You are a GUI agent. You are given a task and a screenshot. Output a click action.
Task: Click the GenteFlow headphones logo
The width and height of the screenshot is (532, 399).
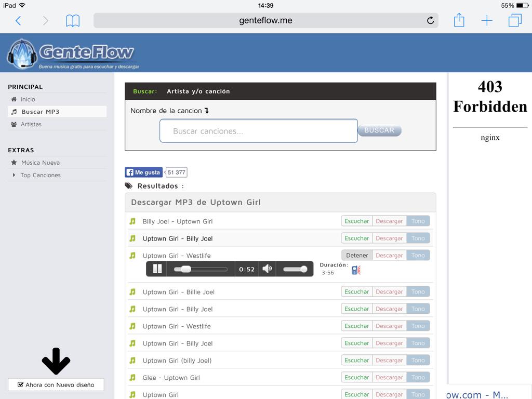click(22, 54)
